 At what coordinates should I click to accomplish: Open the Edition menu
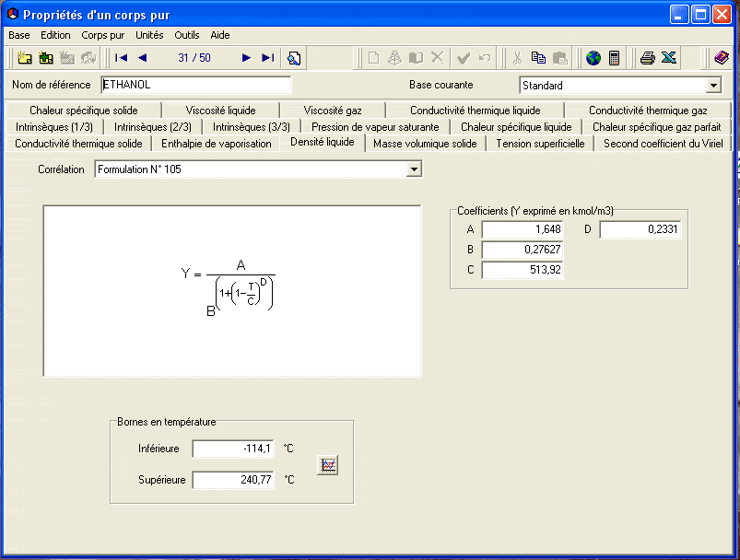pyautogui.click(x=55, y=35)
